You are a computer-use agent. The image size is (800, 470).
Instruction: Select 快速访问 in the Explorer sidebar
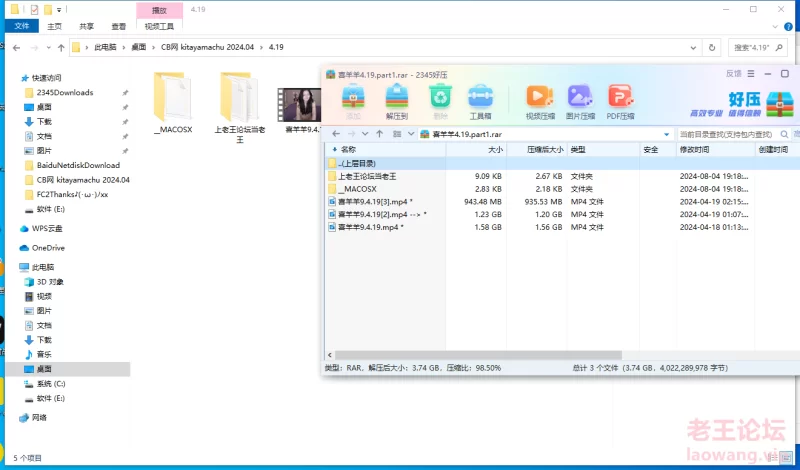[x=46, y=78]
